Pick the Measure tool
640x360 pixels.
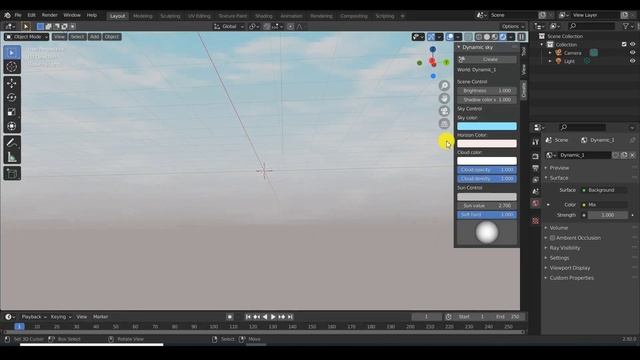[x=12, y=157]
